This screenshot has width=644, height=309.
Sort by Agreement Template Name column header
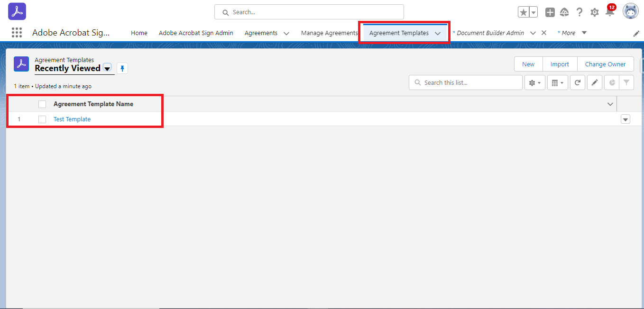[93, 104]
